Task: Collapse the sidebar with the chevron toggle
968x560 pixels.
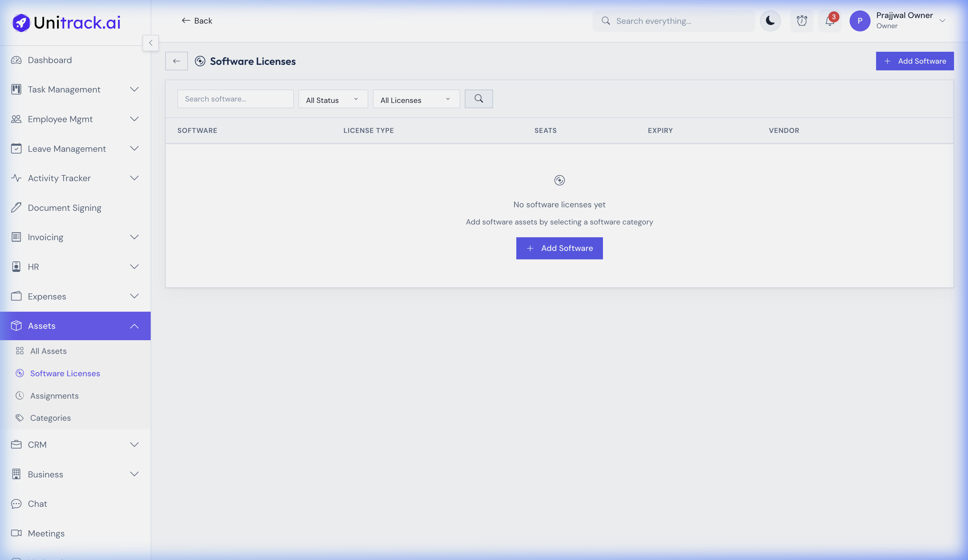Action: click(151, 43)
